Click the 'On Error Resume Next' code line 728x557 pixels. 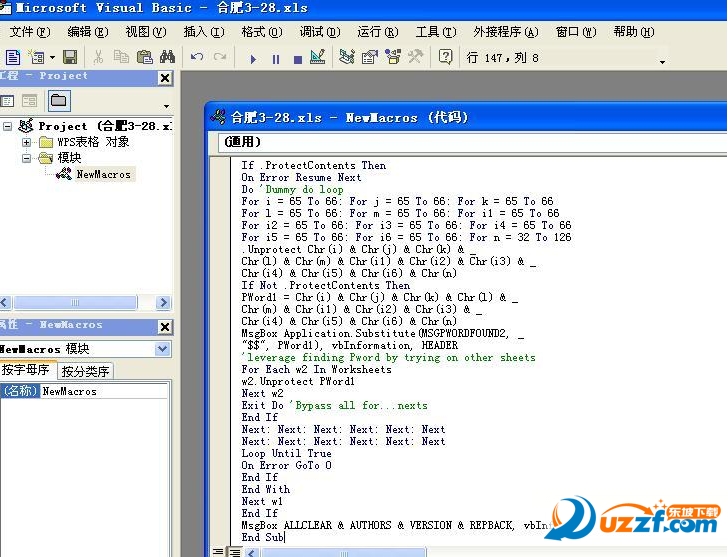coord(301,177)
